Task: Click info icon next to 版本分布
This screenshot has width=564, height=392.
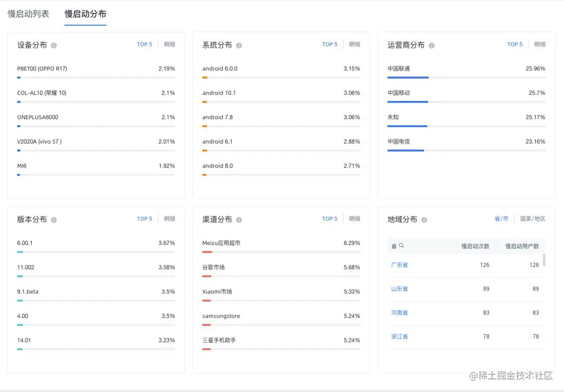Action: point(54,220)
